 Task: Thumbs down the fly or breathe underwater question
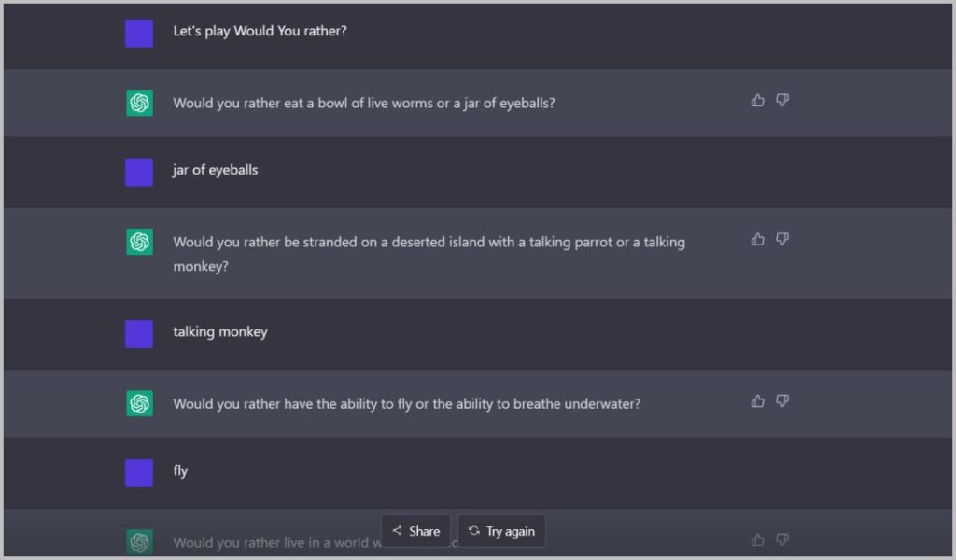[x=782, y=401]
